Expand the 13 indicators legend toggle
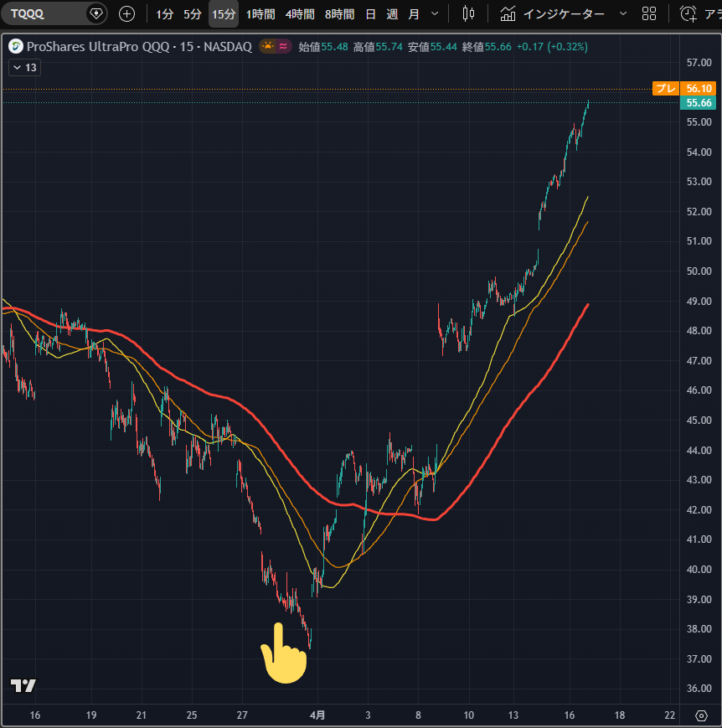The height and width of the screenshot is (728, 722). [x=24, y=68]
